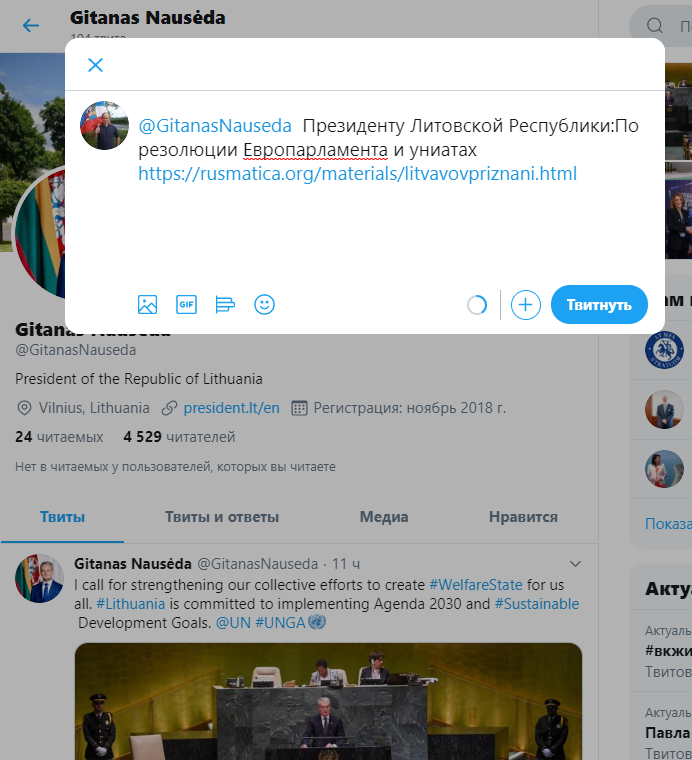This screenshot has width=692, height=760.
Task: Go back with the arrow icon
Action: 31,25
